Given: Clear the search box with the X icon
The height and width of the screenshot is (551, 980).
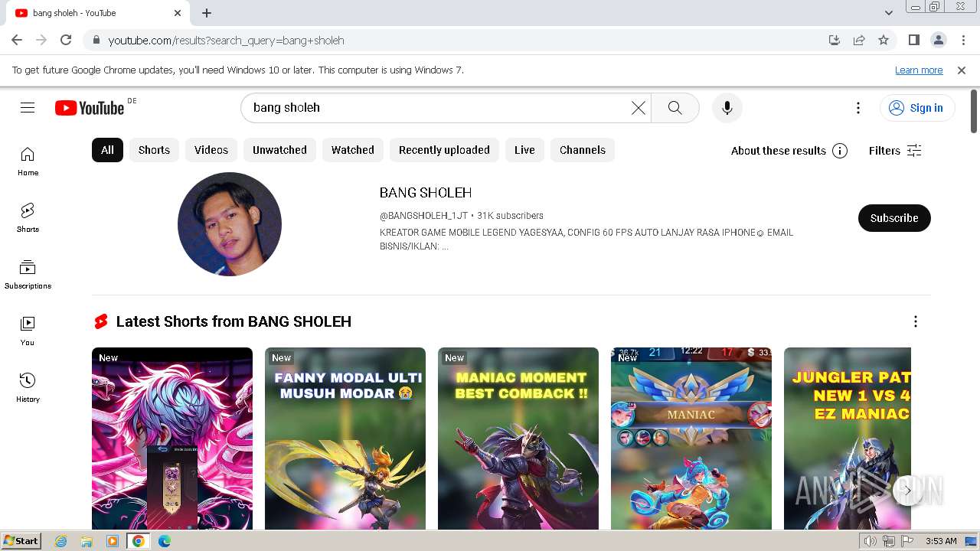Looking at the screenshot, I should [x=638, y=108].
